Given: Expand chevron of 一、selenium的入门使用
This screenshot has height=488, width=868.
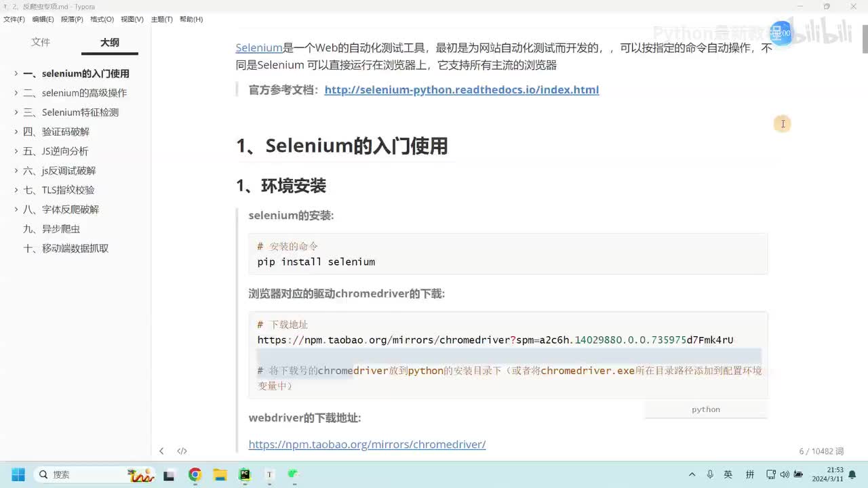Looking at the screenshot, I should [x=16, y=73].
